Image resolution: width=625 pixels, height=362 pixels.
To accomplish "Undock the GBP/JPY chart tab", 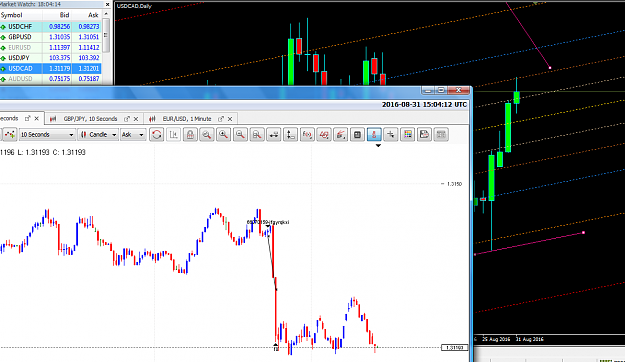I will 127,119.
